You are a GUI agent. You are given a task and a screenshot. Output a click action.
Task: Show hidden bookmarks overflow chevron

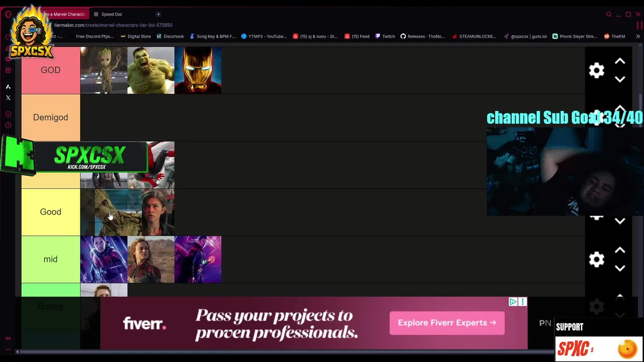[x=638, y=36]
